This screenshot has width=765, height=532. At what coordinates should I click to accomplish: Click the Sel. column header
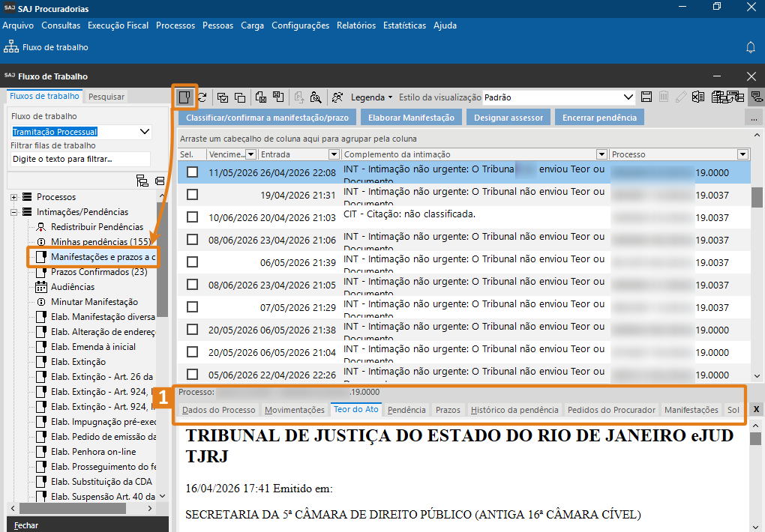coord(192,154)
